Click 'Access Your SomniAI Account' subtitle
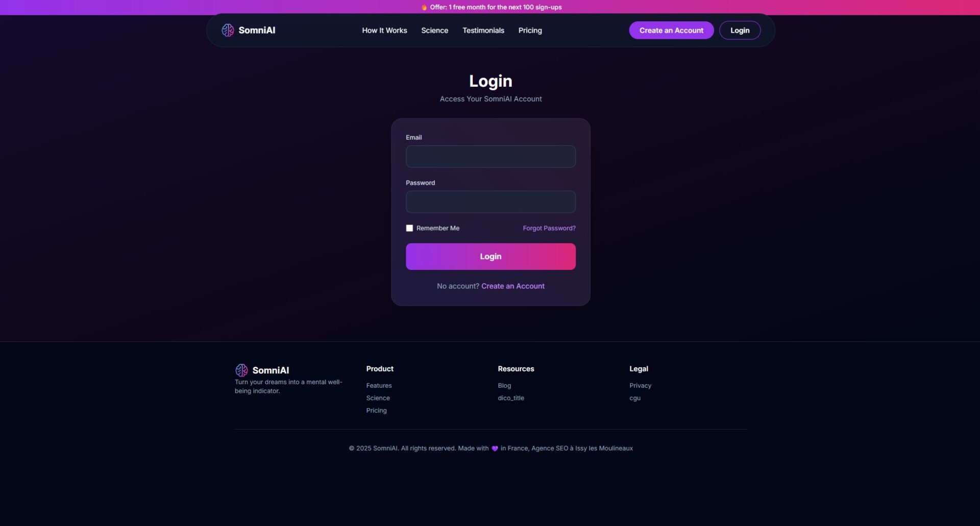Viewport: 980px width, 526px height. [x=491, y=99]
